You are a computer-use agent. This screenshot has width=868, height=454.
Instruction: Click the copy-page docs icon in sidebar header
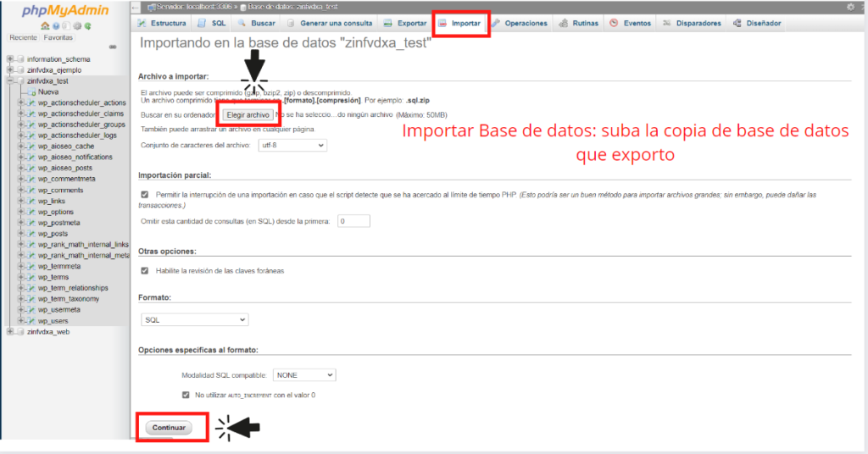[x=66, y=26]
